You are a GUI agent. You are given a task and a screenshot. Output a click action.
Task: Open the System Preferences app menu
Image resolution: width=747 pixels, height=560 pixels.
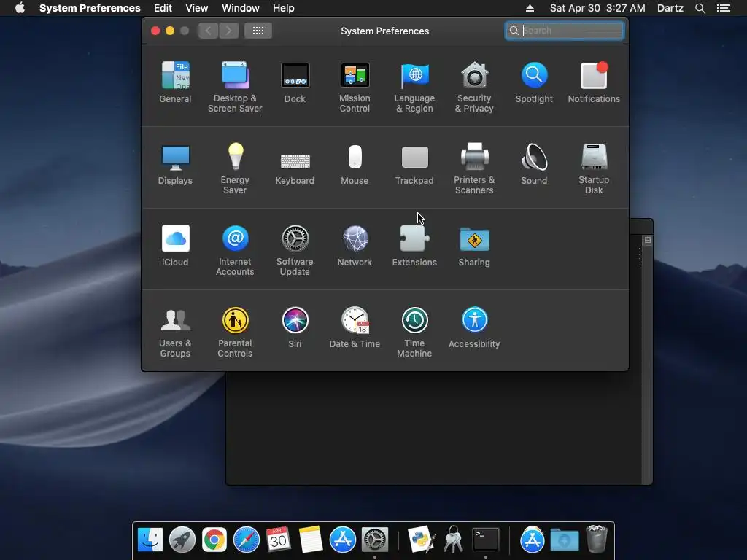coord(90,8)
